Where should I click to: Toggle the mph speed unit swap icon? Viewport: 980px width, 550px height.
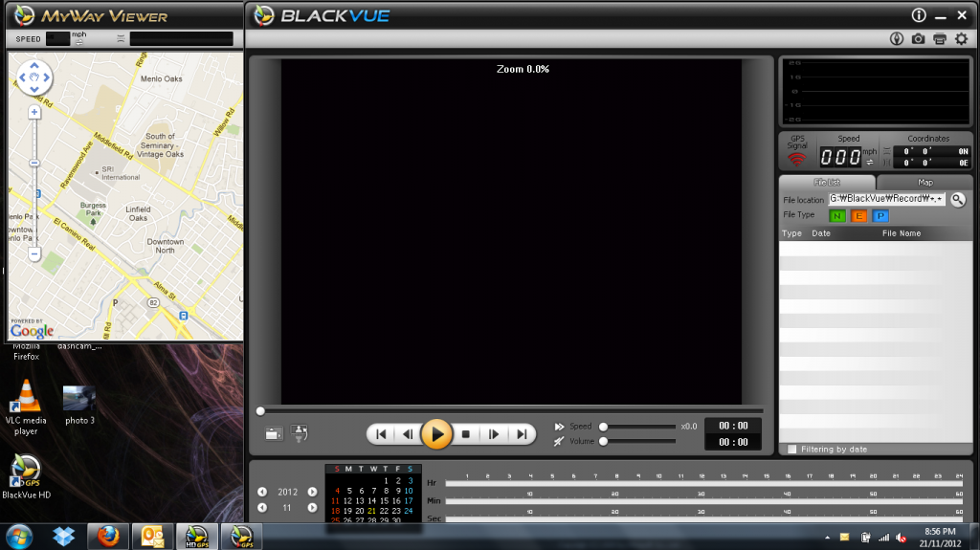click(869, 161)
